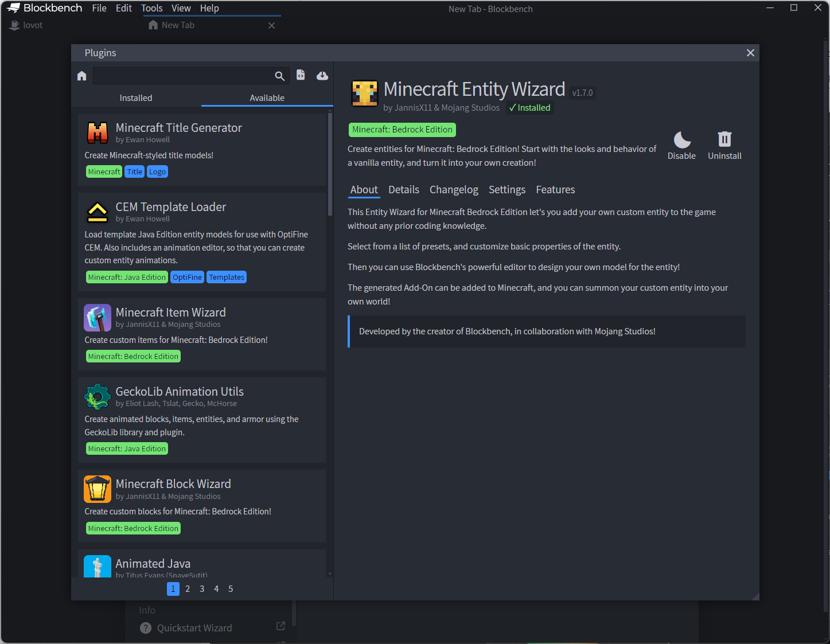
Task: Click CEM Template Loader plugin icon
Action: click(x=98, y=212)
